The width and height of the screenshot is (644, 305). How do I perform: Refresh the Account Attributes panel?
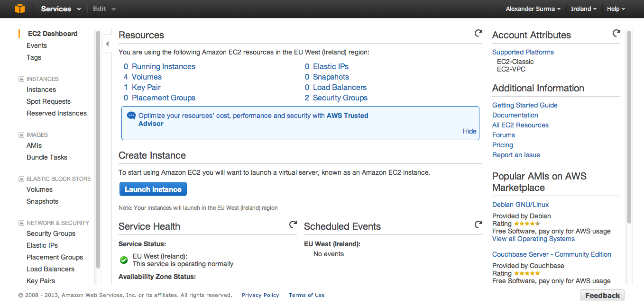click(616, 33)
